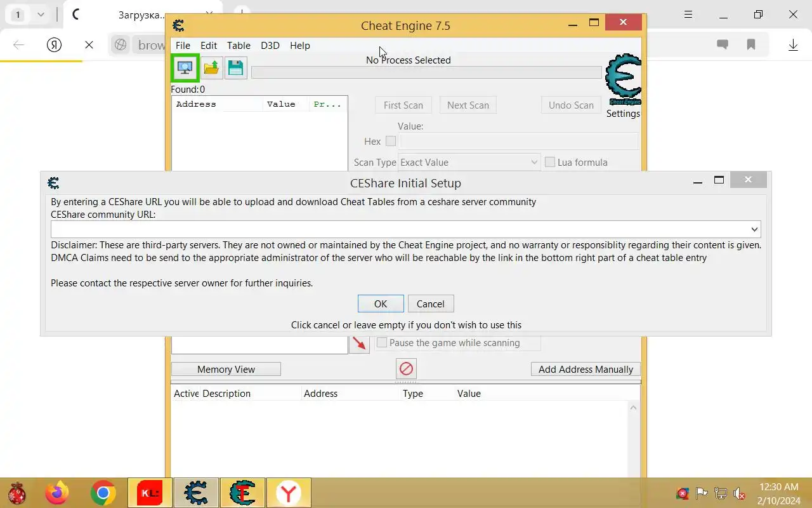Screen dimensions: 812x508
Task: Click the browser downloads arrow icon
Action: click(x=793, y=44)
